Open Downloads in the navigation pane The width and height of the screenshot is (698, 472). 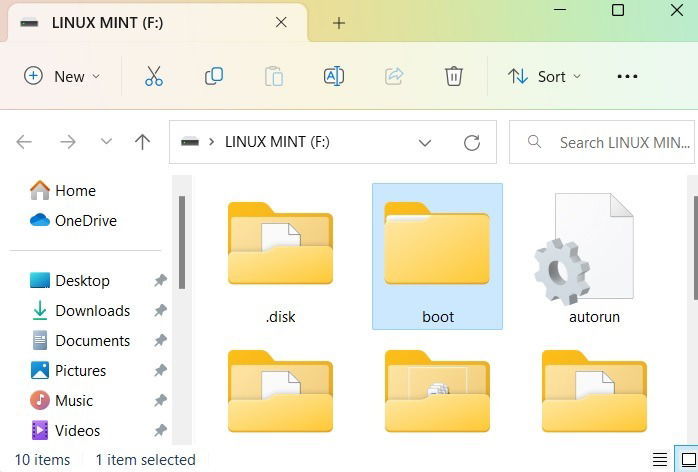pyautogui.click(x=93, y=311)
